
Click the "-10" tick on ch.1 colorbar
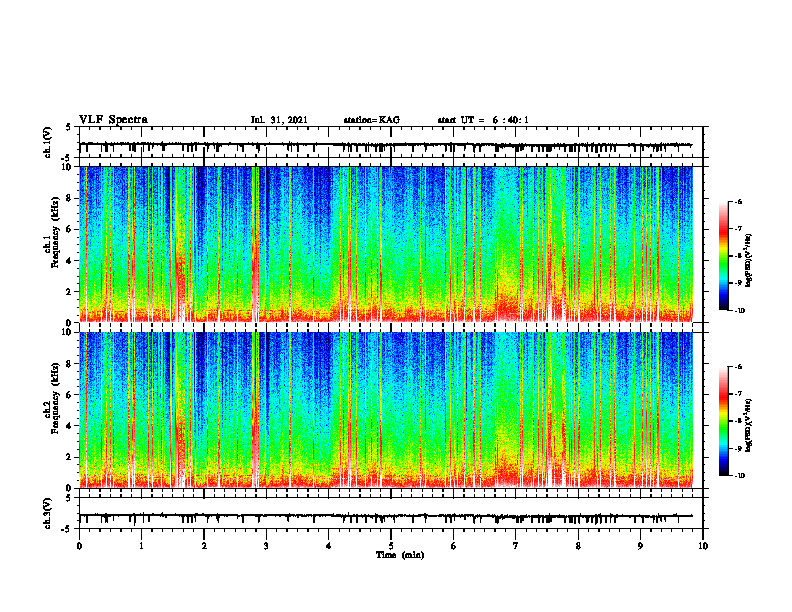[x=739, y=311]
